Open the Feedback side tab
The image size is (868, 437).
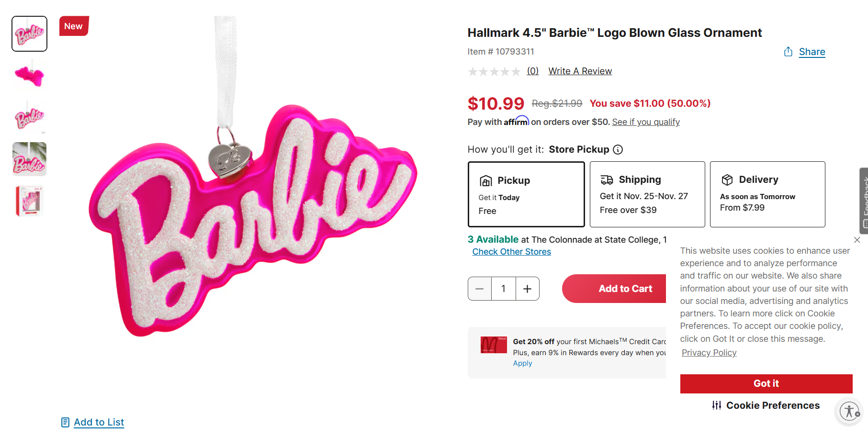click(864, 201)
